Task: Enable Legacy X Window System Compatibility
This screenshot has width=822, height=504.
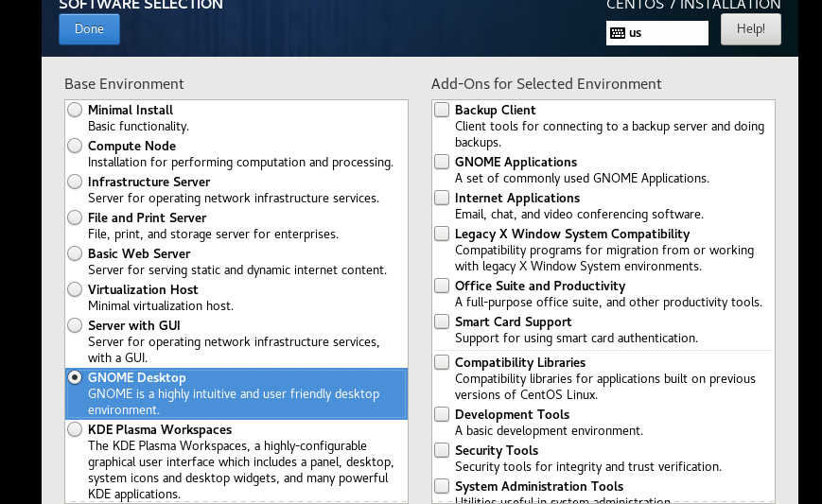Action: 442,235
